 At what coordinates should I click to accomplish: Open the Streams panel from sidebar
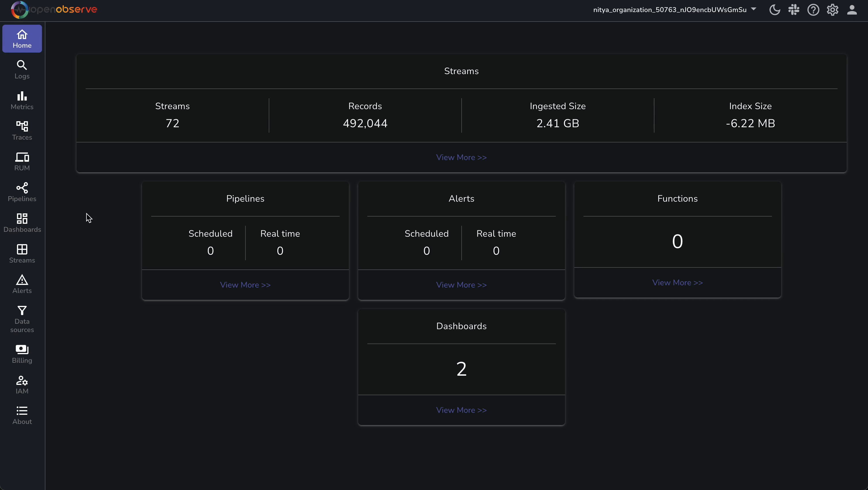(22, 254)
